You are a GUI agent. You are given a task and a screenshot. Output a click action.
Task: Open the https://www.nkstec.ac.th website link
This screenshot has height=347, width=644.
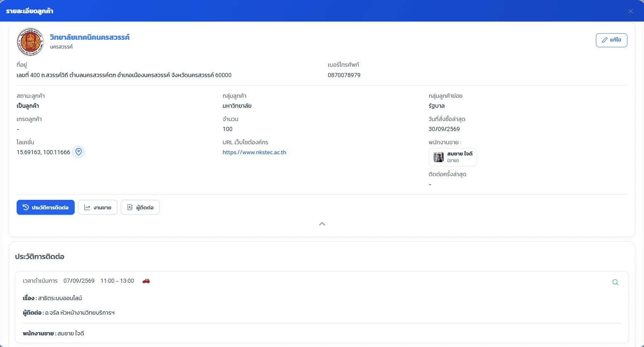254,152
